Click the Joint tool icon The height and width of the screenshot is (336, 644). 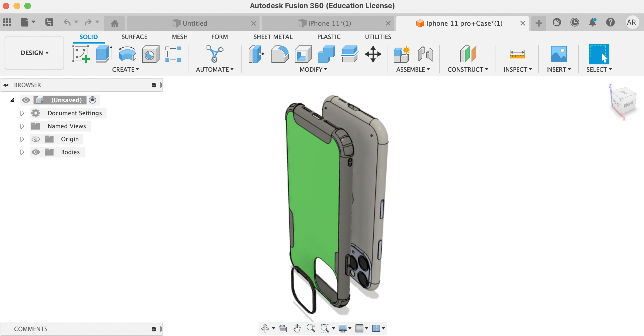(425, 54)
